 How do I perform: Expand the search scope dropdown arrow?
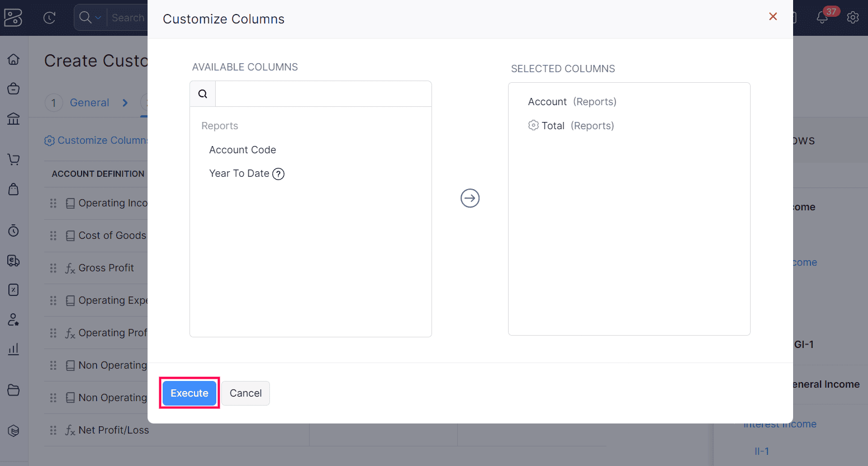pos(98,18)
